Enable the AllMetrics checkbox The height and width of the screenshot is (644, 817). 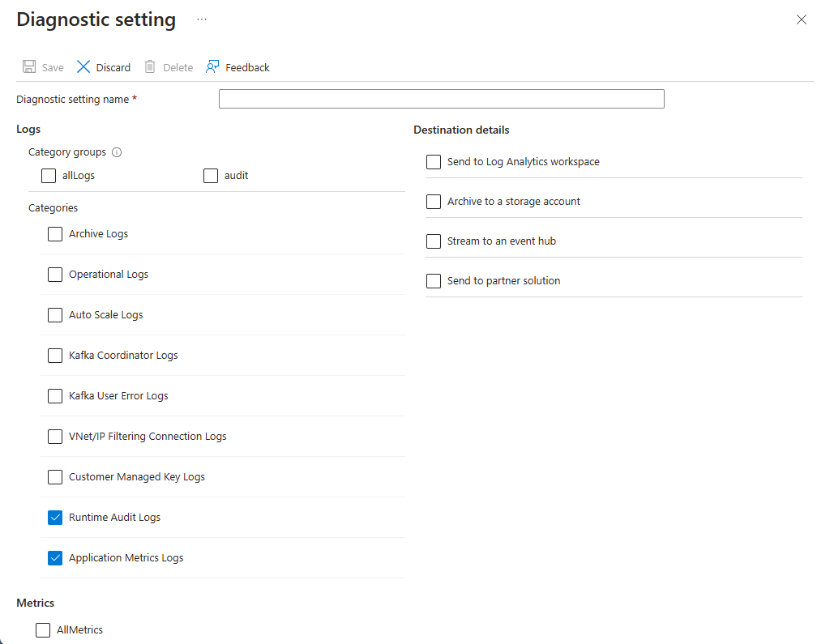43,630
